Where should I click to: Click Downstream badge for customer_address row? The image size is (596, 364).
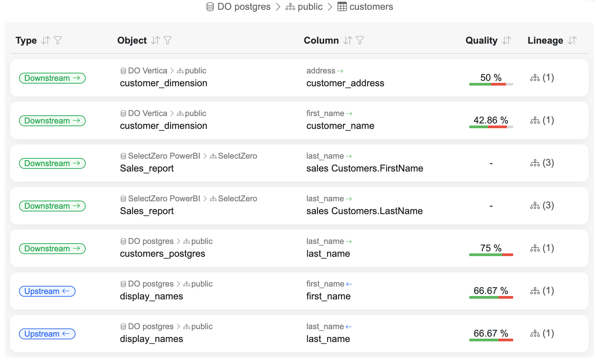pyautogui.click(x=52, y=78)
